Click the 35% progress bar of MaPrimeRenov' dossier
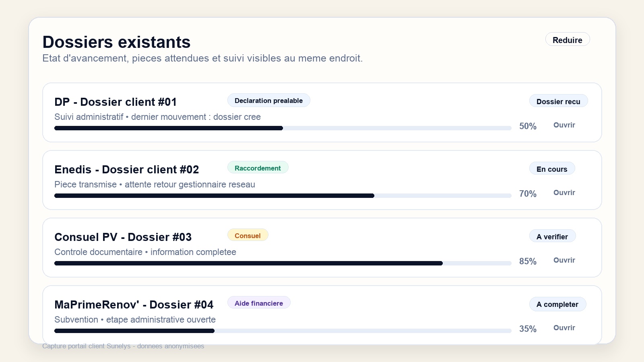Screen dimensions: 644x362 pos(283,331)
